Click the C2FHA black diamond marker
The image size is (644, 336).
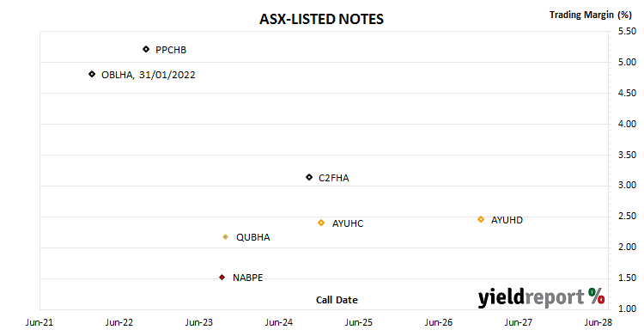(309, 177)
